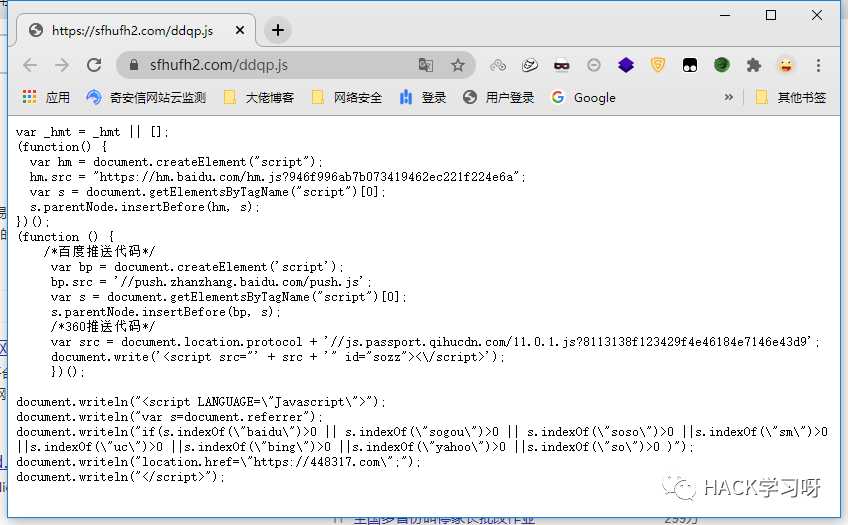Click the /*百度推送代码*/ comment
This screenshot has height=525, width=848.
coord(100,251)
